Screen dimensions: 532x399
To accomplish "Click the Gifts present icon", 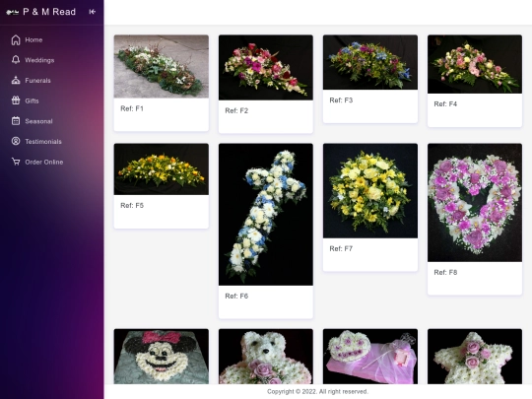I will [x=16, y=100].
